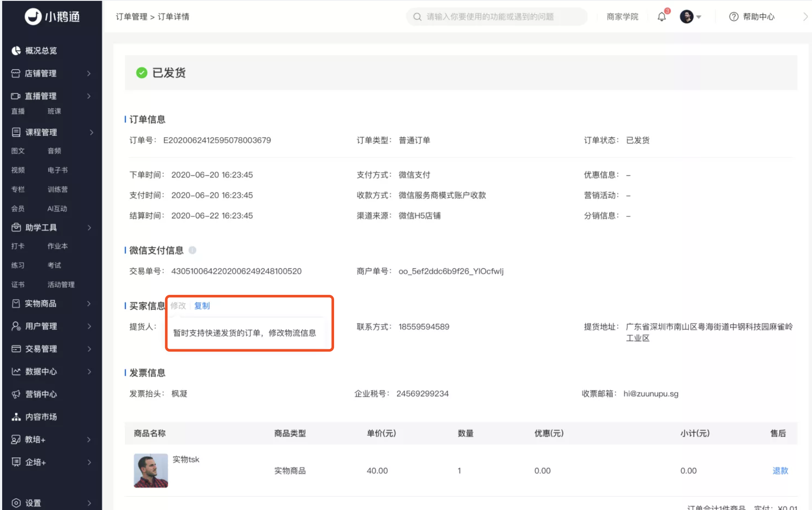Focus the top search field
The height and width of the screenshot is (510, 812).
tap(497, 17)
